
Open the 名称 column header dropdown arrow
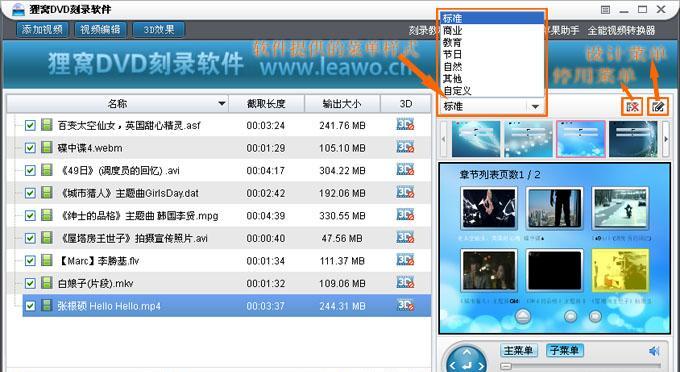tap(222, 104)
